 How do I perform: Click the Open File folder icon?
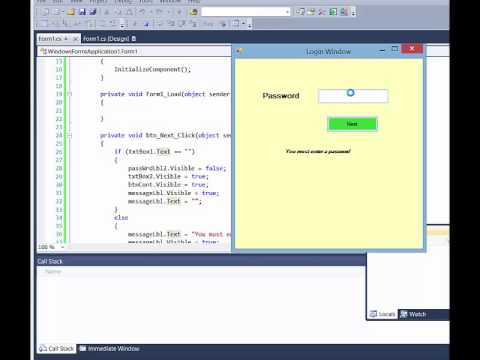coord(71,12)
